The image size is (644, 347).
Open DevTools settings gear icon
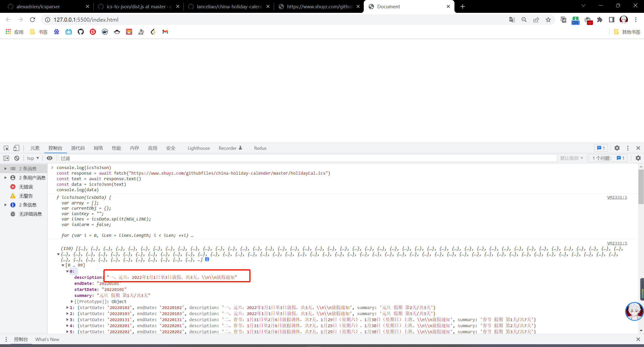coord(617,148)
